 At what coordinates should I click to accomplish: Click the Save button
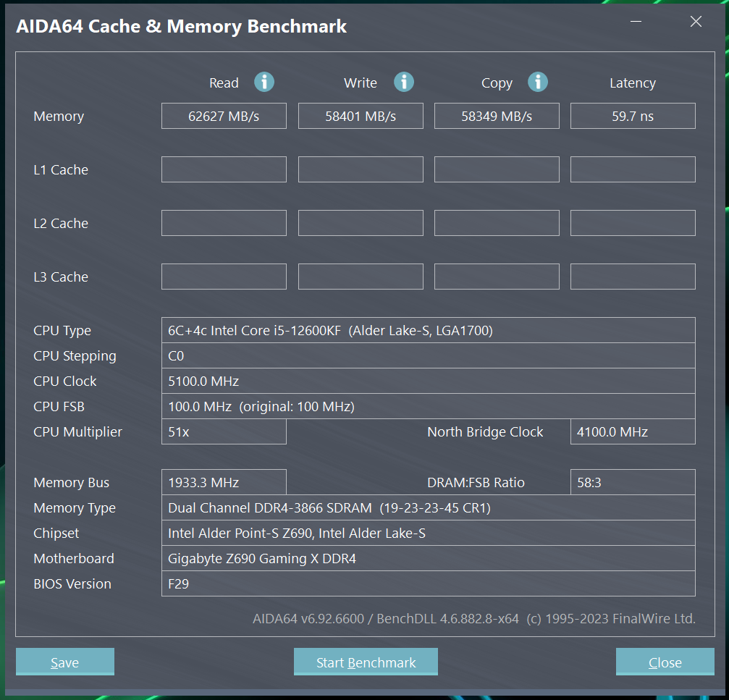click(64, 662)
